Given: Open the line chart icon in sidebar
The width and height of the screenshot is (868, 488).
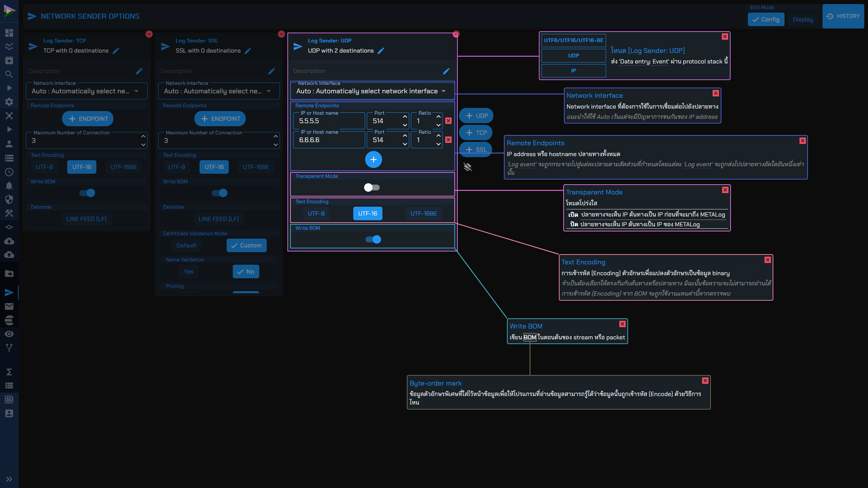Looking at the screenshot, I should (x=9, y=46).
